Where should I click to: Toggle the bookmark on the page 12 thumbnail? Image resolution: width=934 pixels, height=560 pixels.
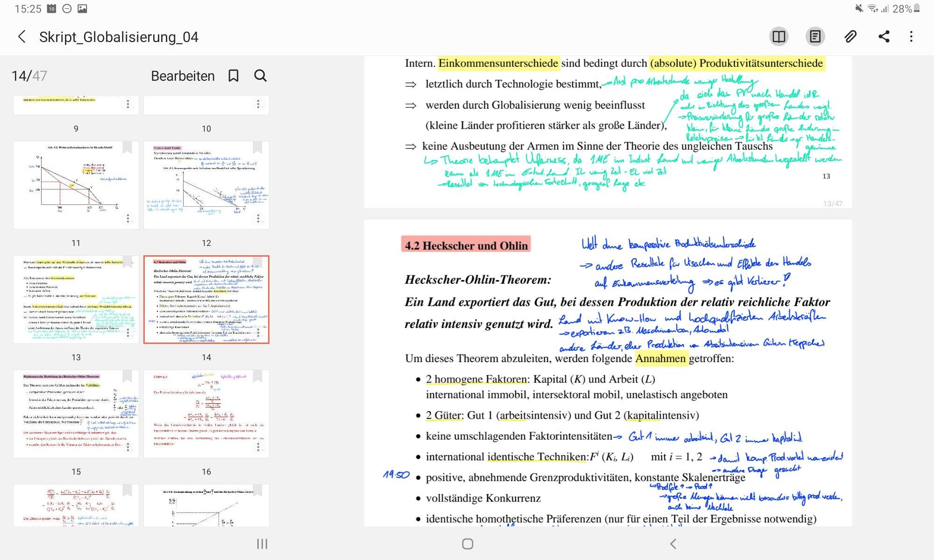point(257,148)
